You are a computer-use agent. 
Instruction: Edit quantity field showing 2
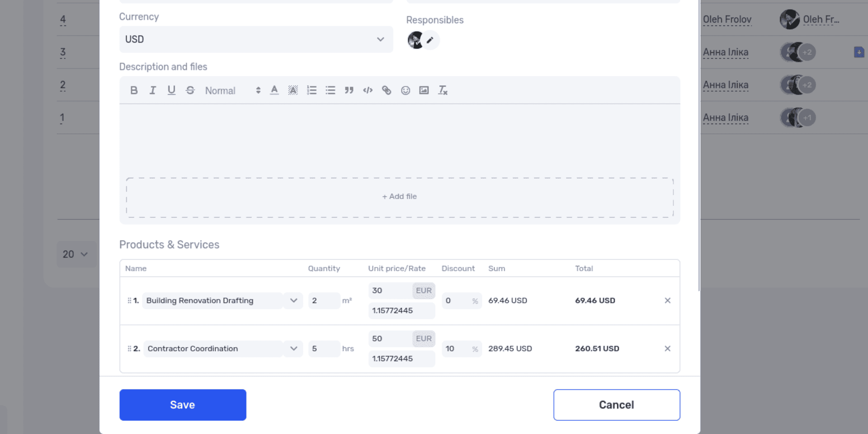[324, 301]
